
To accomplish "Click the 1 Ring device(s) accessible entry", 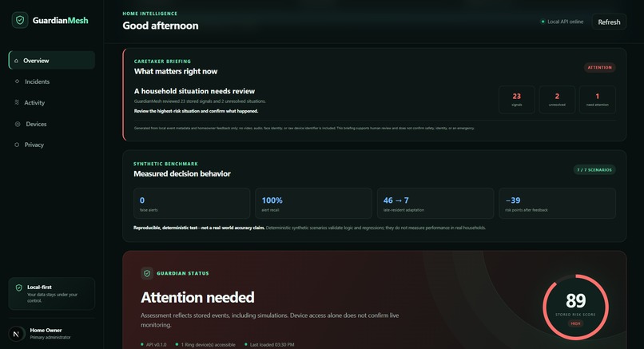I will [205, 344].
